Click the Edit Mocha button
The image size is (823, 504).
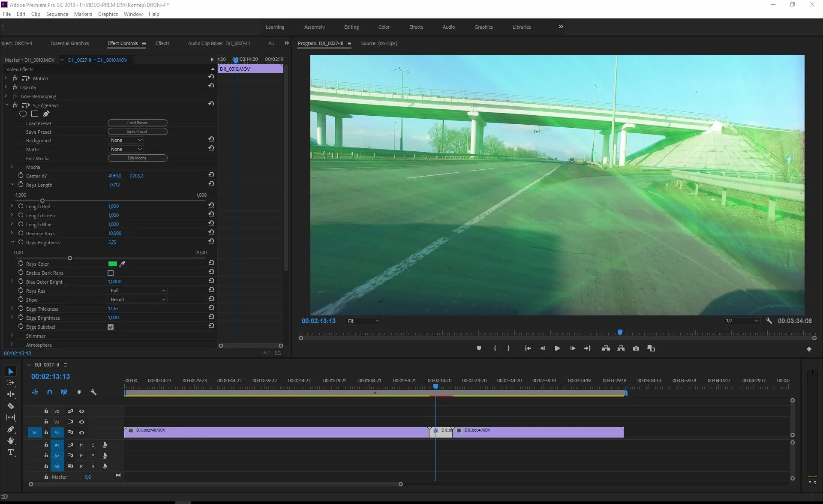tap(137, 158)
